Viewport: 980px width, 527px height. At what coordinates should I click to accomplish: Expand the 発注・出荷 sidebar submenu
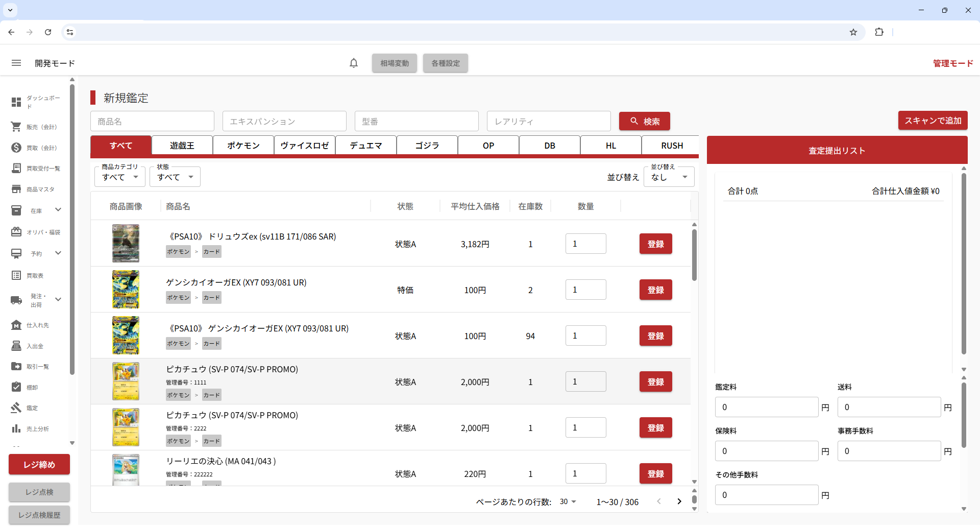pos(58,300)
